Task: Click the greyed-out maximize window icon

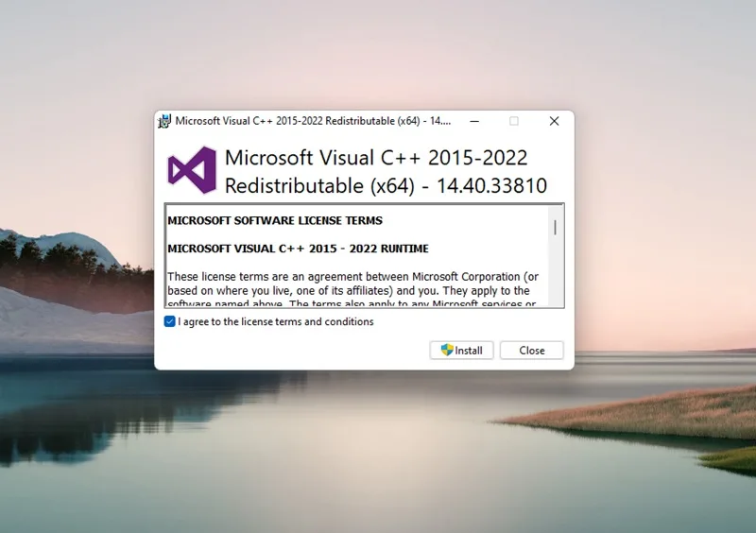Action: pyautogui.click(x=514, y=121)
